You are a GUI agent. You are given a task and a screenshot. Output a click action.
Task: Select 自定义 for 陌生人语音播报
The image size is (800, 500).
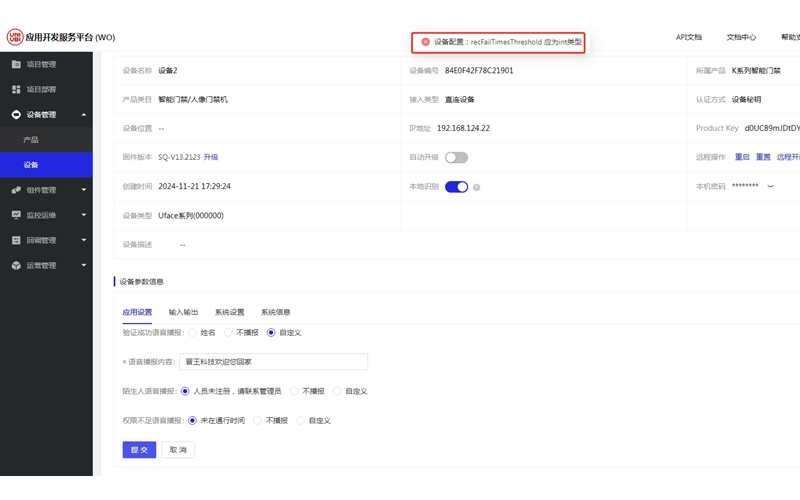click(337, 391)
